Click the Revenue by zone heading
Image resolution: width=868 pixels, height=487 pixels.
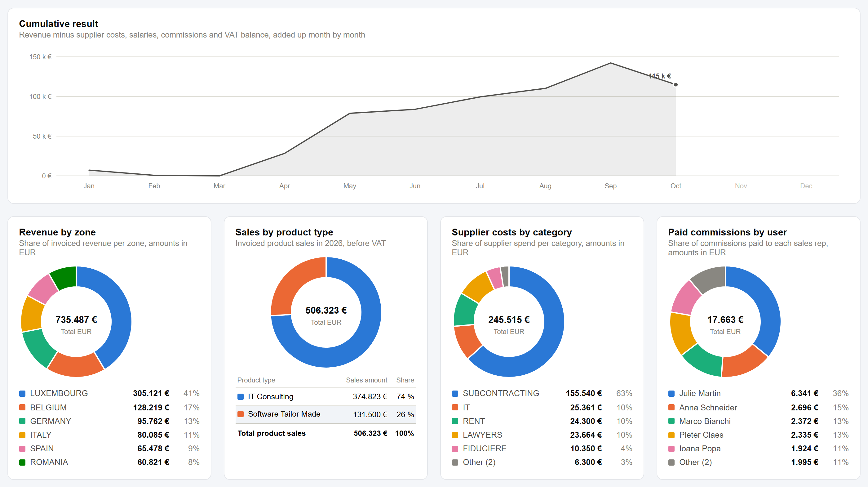click(57, 232)
